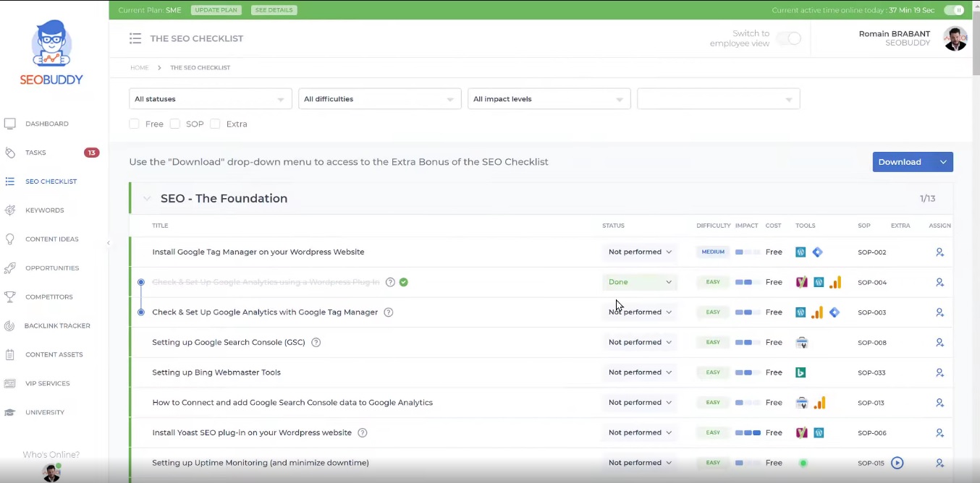Open the All impact levels dropdown
This screenshot has width=980, height=483.
pyautogui.click(x=549, y=99)
